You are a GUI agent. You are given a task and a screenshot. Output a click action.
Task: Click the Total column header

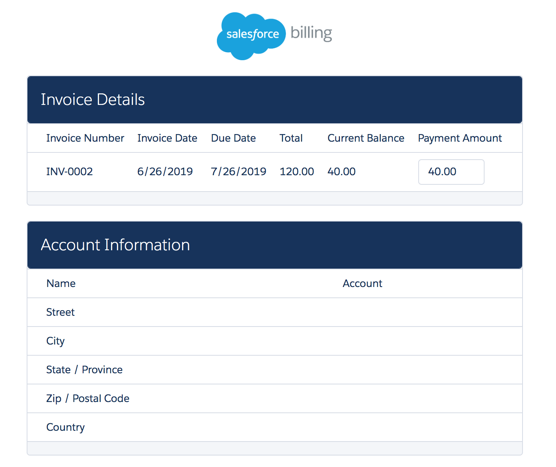coord(291,138)
